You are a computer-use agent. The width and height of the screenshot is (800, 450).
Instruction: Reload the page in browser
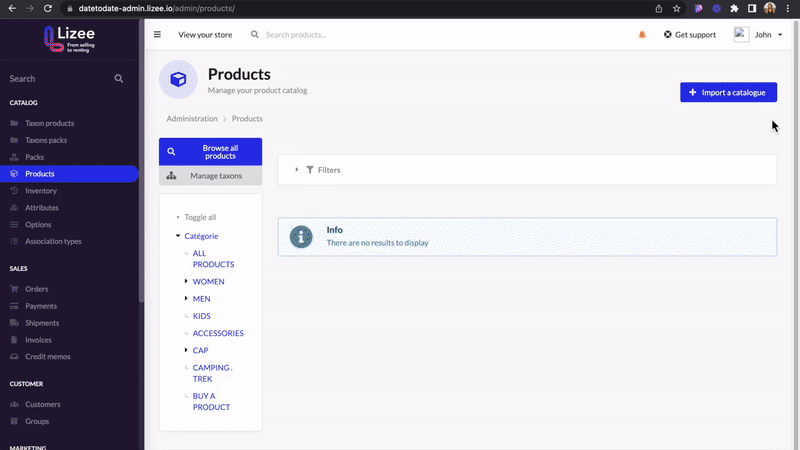tap(47, 8)
